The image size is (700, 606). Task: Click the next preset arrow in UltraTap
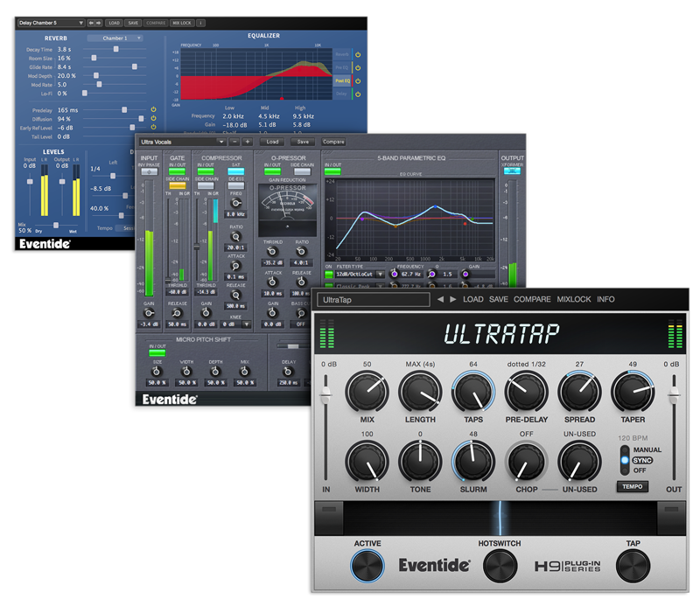[452, 300]
